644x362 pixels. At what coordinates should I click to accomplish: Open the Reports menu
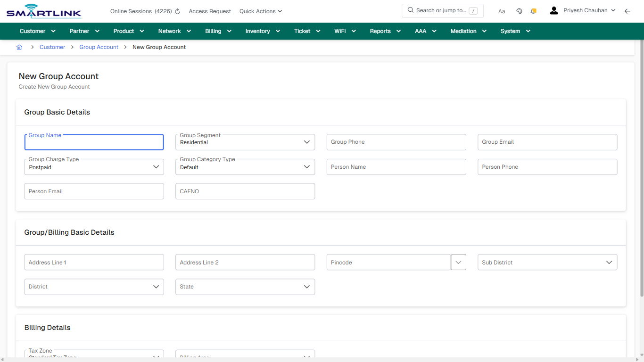coord(380,31)
